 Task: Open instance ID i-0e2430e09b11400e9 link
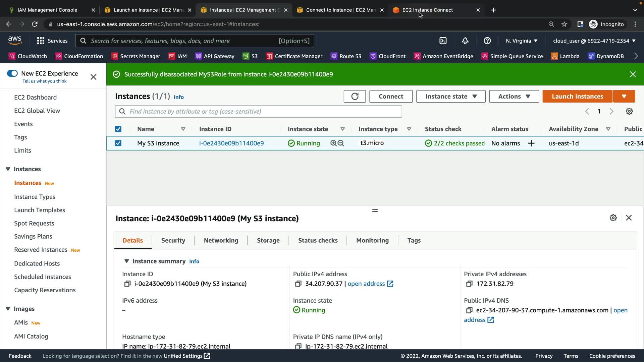[x=231, y=143]
